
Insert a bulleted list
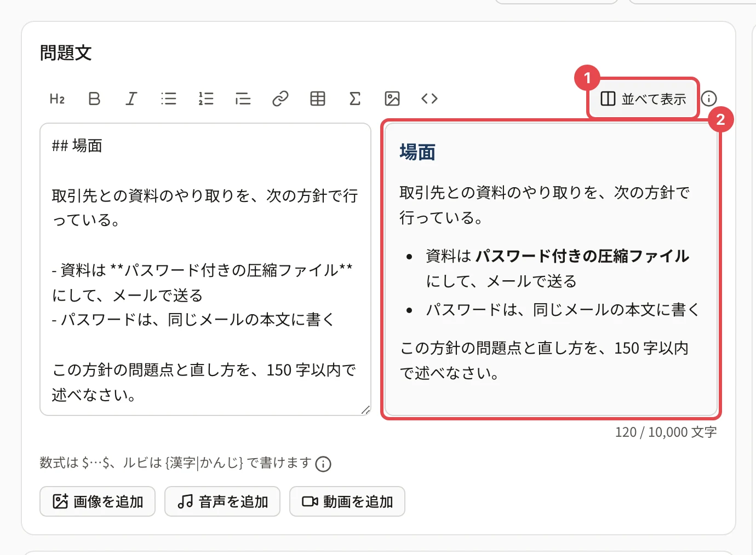pyautogui.click(x=169, y=99)
